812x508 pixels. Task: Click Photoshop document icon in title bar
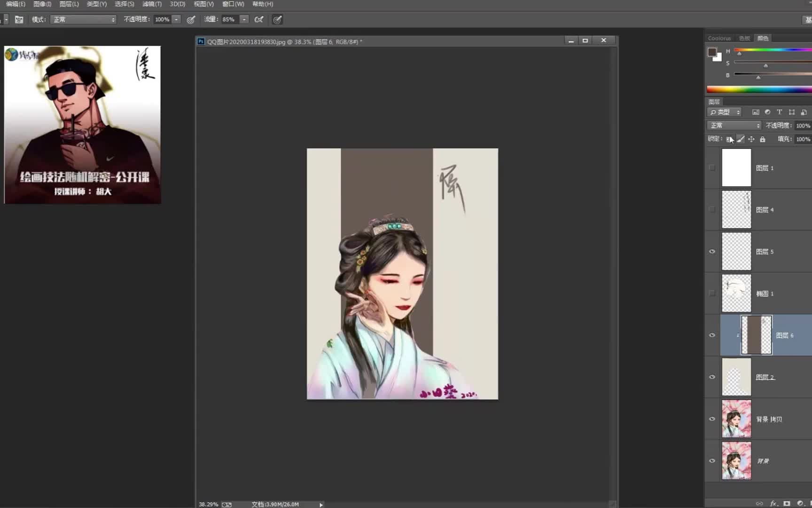201,41
